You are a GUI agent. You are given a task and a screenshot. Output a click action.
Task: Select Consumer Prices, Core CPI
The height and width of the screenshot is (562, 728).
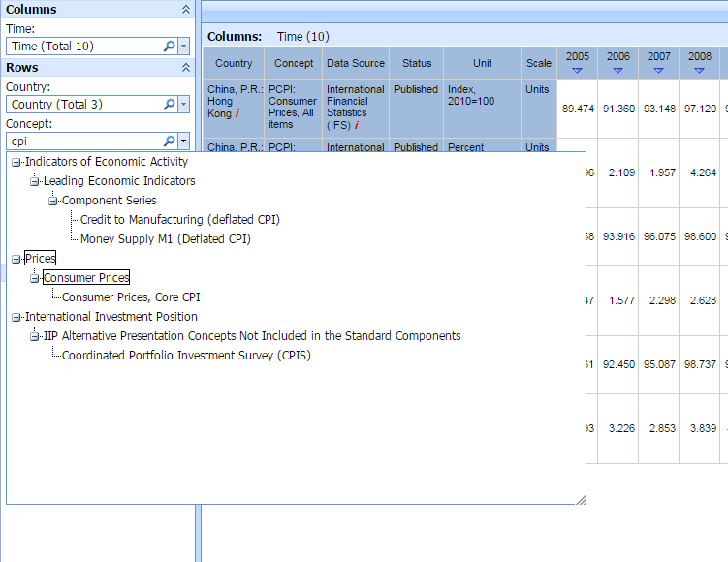pyautogui.click(x=131, y=297)
